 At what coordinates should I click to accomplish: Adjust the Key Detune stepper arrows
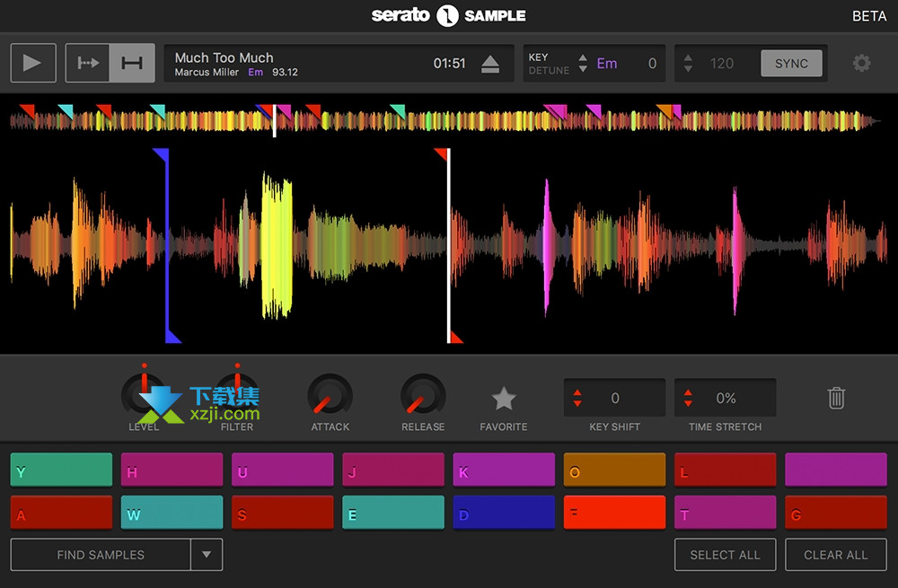click(583, 63)
